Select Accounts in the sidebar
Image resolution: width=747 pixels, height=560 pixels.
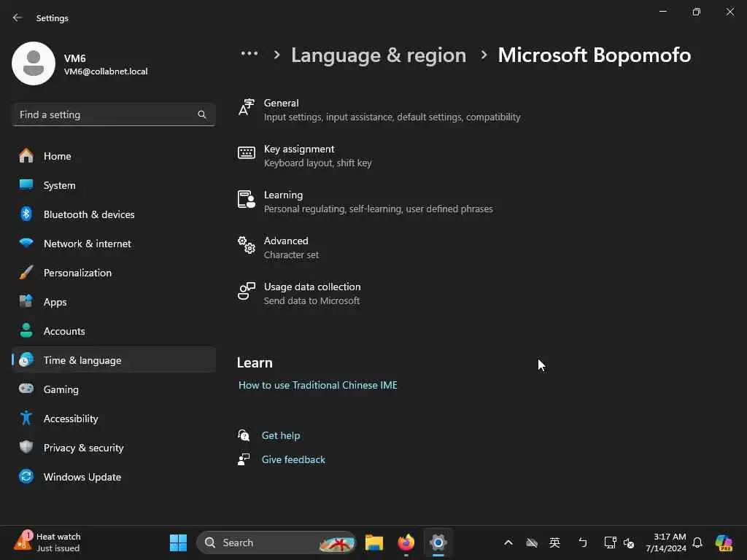114,331
